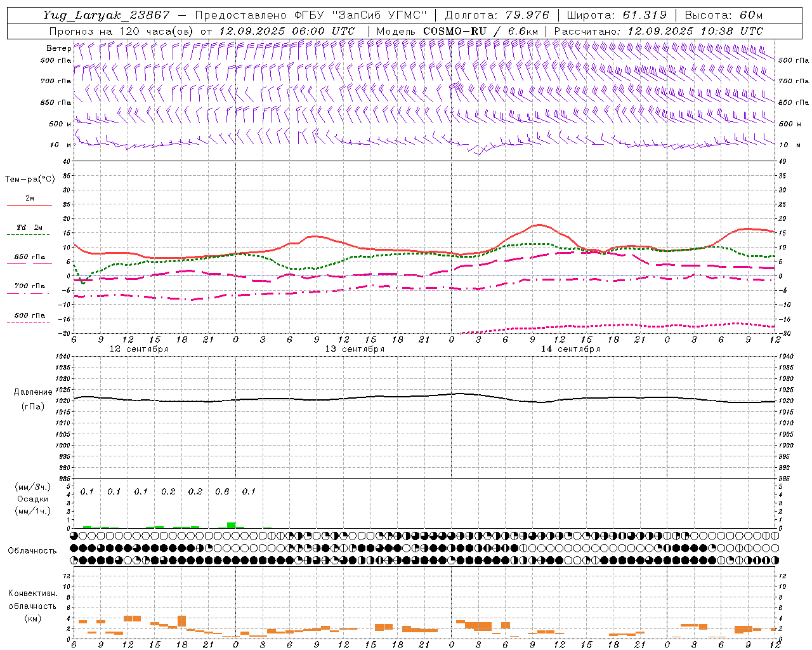Select 'Прогноз на 120 часа(ов)' forecast text
This screenshot has height=650, width=812.
[x=122, y=31]
